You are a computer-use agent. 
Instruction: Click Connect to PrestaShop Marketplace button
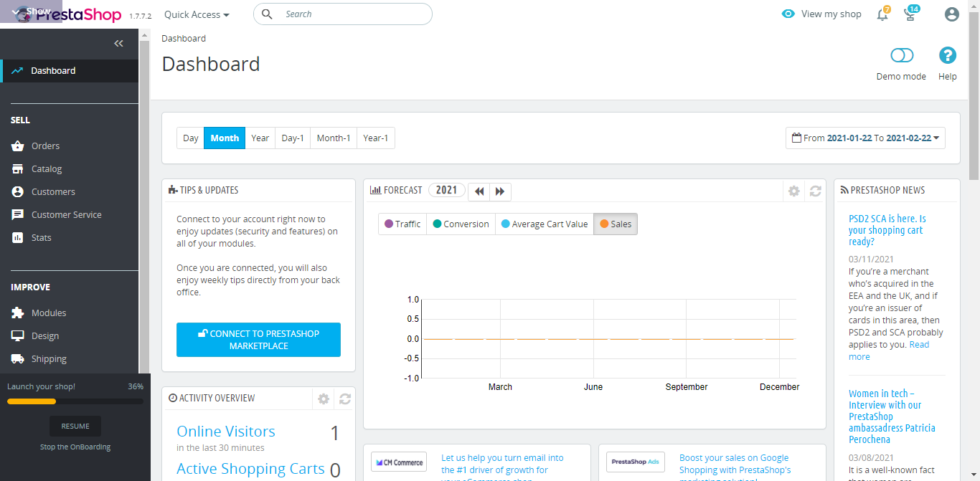tap(258, 340)
